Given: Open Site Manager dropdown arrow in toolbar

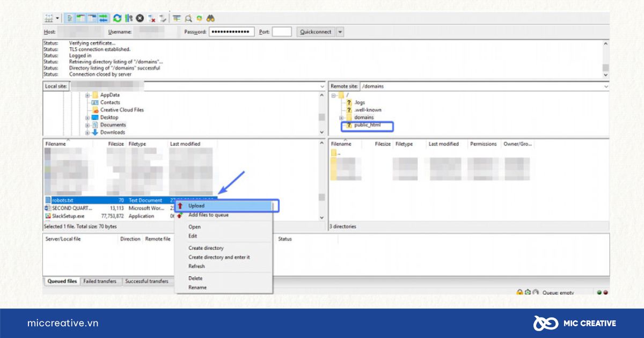Looking at the screenshot, I should pyautogui.click(x=57, y=18).
